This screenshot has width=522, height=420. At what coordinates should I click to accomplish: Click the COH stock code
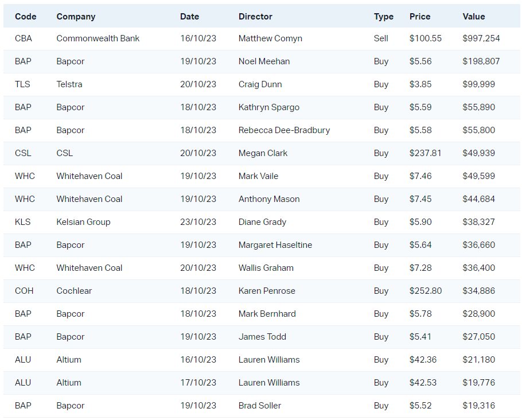point(24,291)
